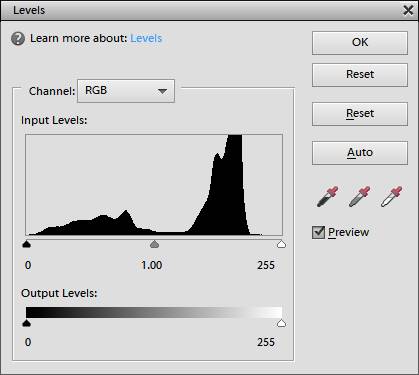This screenshot has width=419, height=375.
Task: Click the 1.00 midtone input value field
Action: tap(152, 265)
